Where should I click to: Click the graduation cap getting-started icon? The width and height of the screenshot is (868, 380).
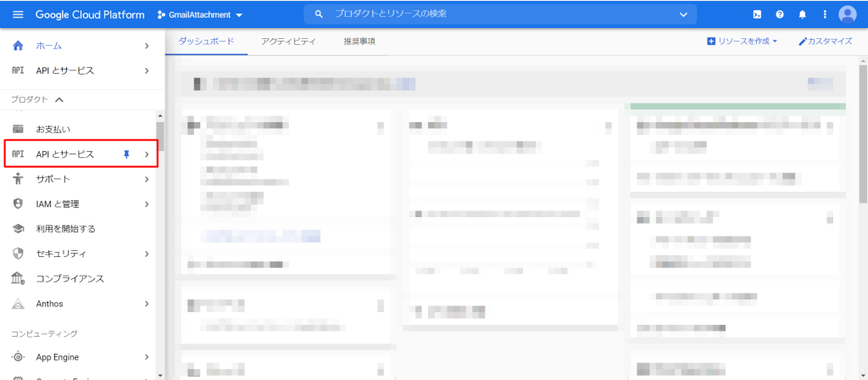(18, 229)
